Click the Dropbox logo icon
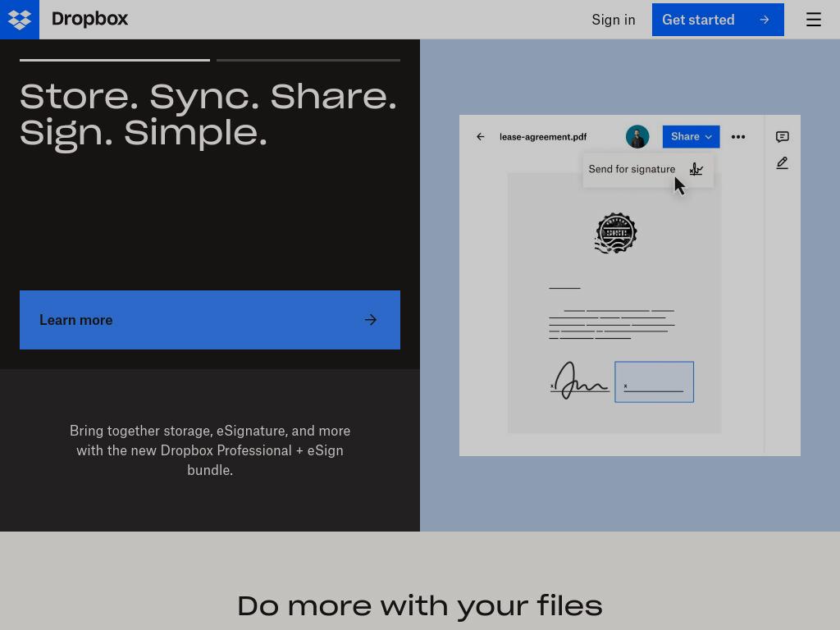840x630 pixels. pyautogui.click(x=20, y=20)
